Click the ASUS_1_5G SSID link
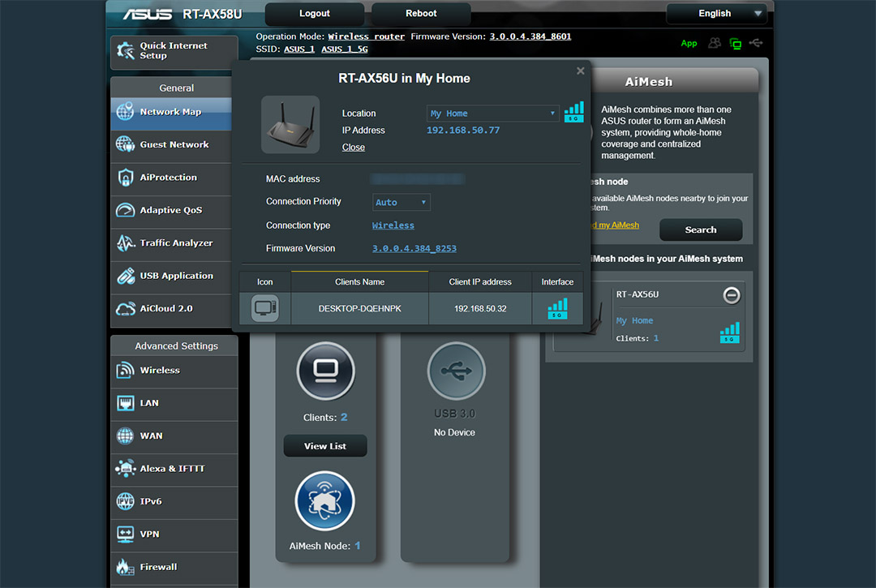The width and height of the screenshot is (876, 588). click(344, 49)
